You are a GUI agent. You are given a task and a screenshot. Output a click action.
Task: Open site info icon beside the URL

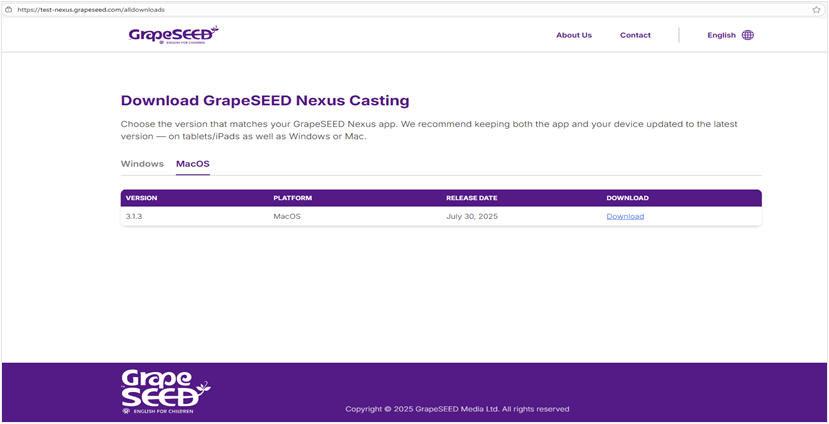8,10
